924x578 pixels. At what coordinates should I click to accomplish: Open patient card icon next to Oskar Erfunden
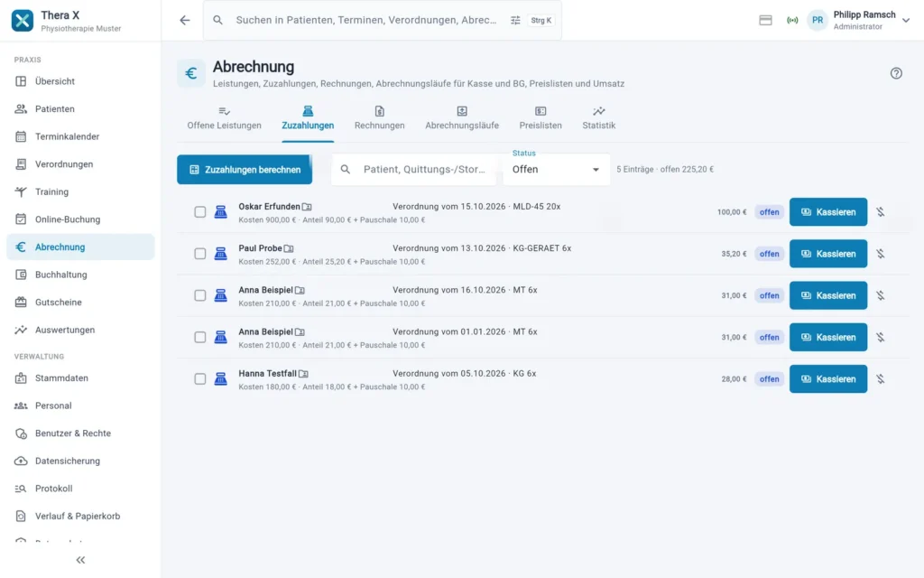(307, 207)
